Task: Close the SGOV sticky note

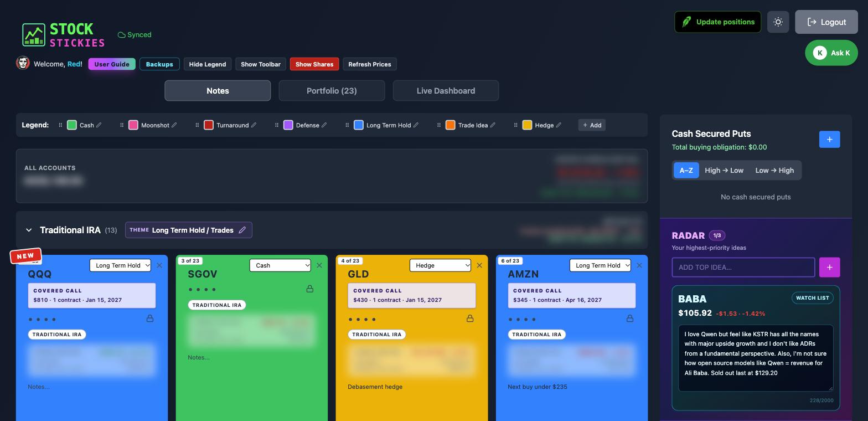Action: coord(319,265)
